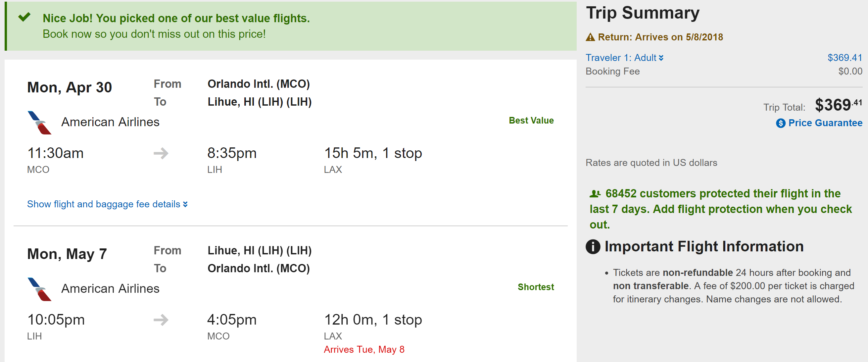868x362 pixels.
Task: Open the Price Guarantee link
Action: (x=825, y=123)
